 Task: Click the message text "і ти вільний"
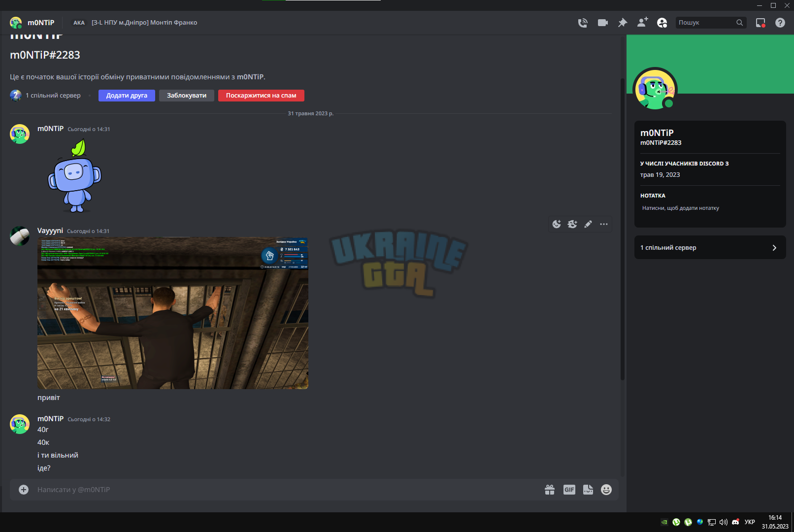[x=58, y=455]
